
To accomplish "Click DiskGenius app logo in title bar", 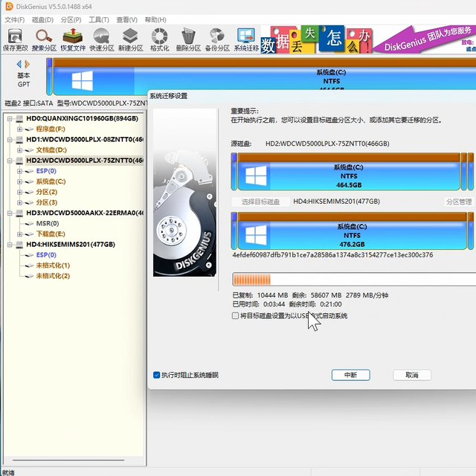I will (9, 6).
